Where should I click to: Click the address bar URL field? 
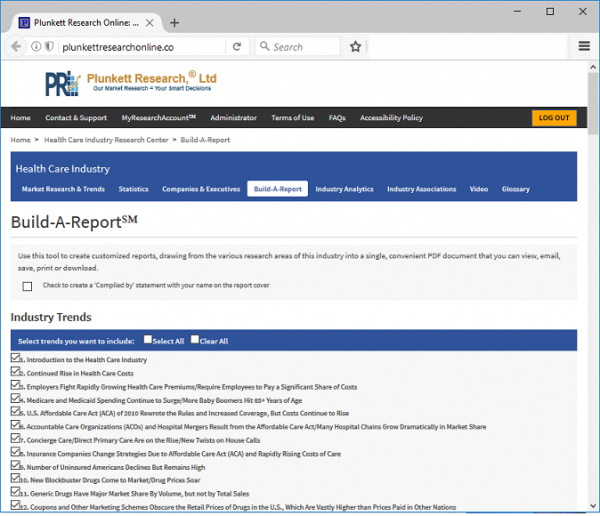142,47
